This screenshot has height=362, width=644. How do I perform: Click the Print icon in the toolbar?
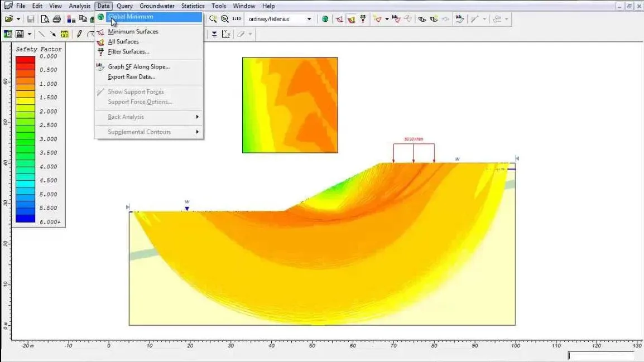tap(57, 18)
